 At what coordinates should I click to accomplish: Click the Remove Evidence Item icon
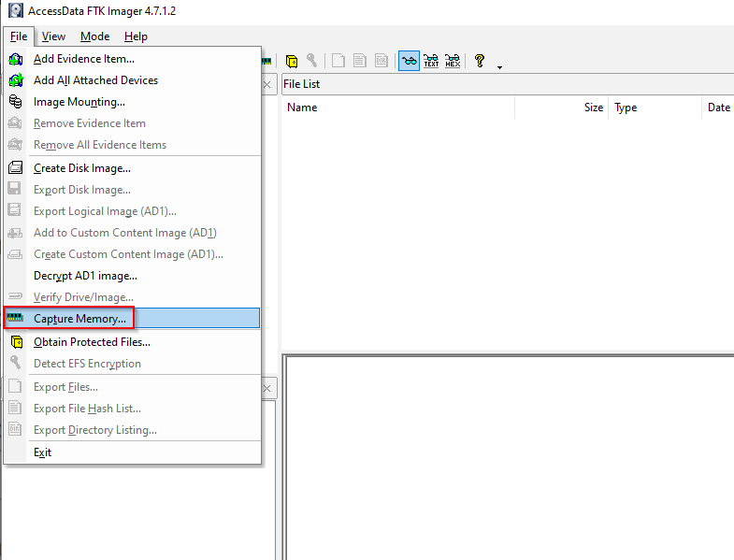pos(15,123)
